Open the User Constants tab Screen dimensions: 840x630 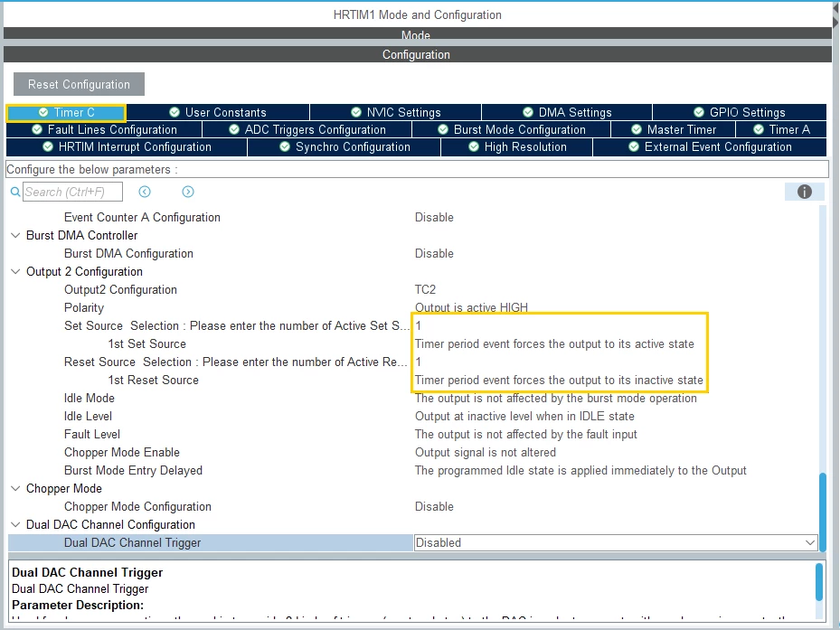tap(218, 112)
